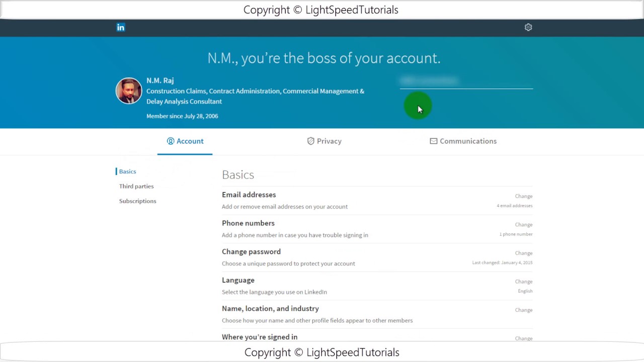Switch to the Communications tab
Screen dimensions: 644x362
click(x=463, y=141)
